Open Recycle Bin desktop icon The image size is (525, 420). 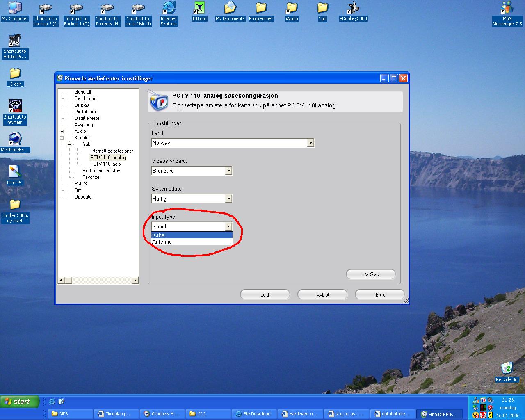click(507, 372)
